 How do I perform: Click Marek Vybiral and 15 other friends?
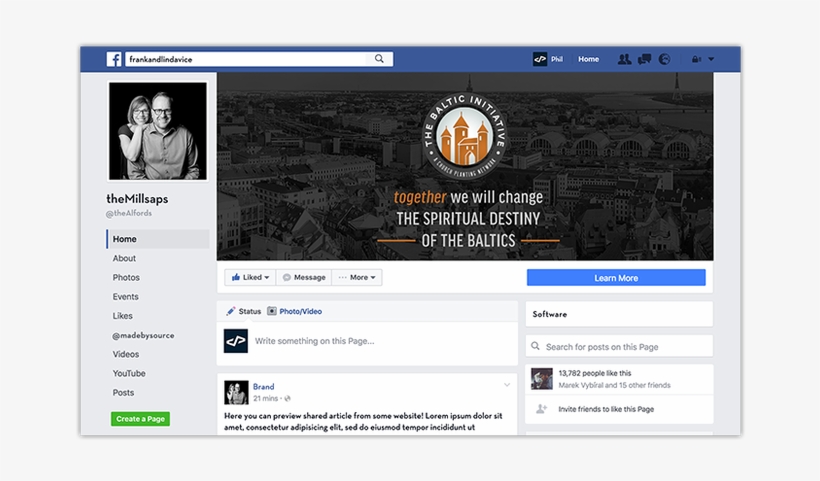pos(614,385)
